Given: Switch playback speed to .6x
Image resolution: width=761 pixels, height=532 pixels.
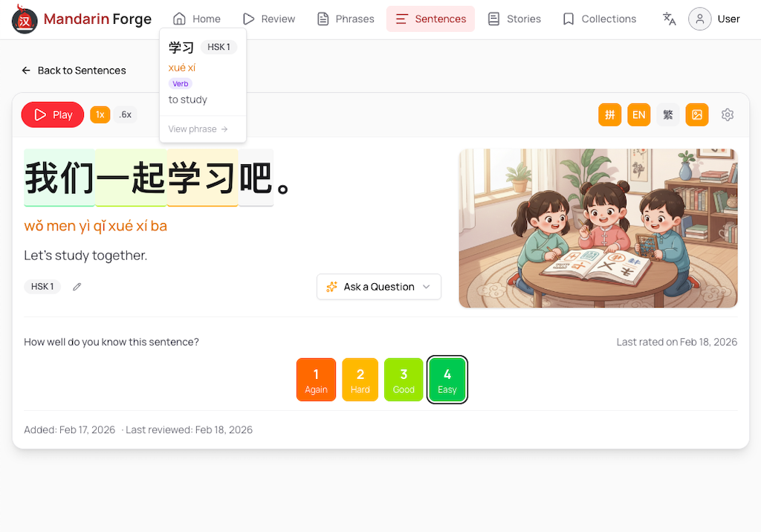Looking at the screenshot, I should 125,114.
